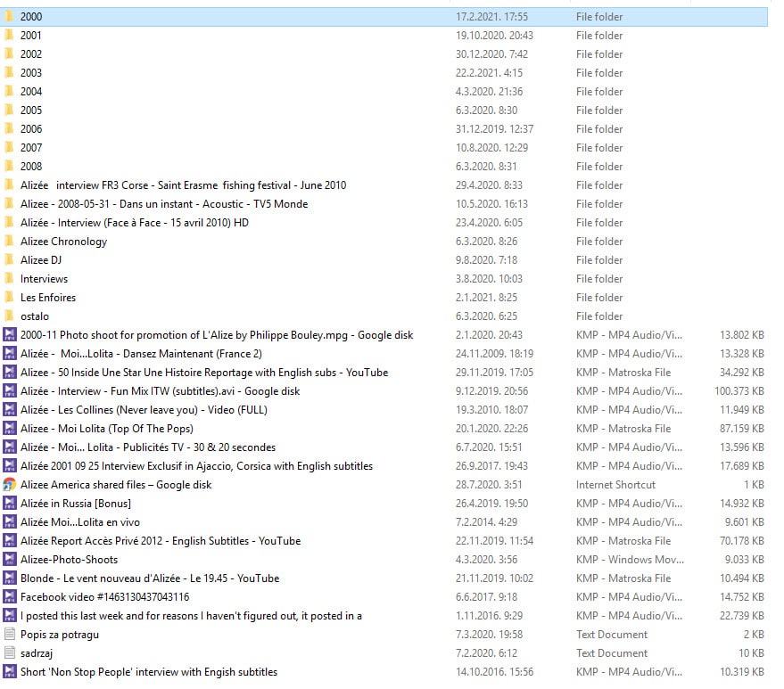784x689 pixels.
Task: Click the text document icon for sadrzaj
Action: pyautogui.click(x=10, y=653)
